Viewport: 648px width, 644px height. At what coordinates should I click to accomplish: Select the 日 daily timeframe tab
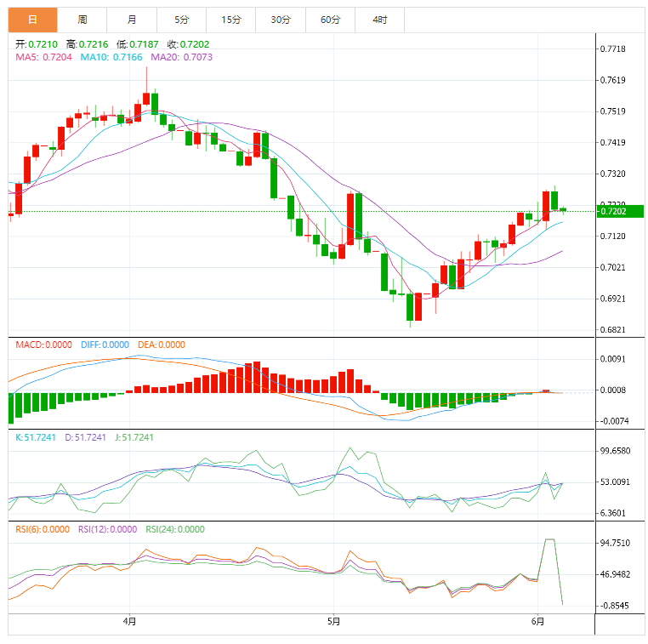(x=32, y=20)
